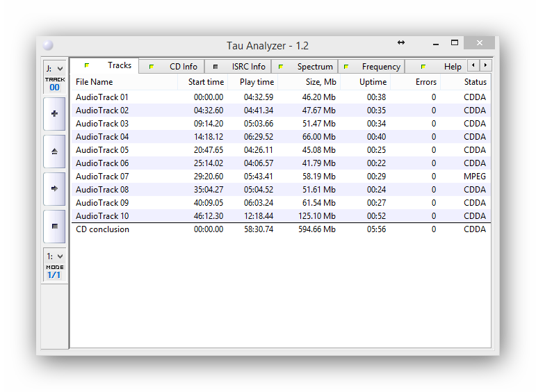The height and width of the screenshot is (392, 536).
Task: Sort by Status column header
Action: [466, 82]
